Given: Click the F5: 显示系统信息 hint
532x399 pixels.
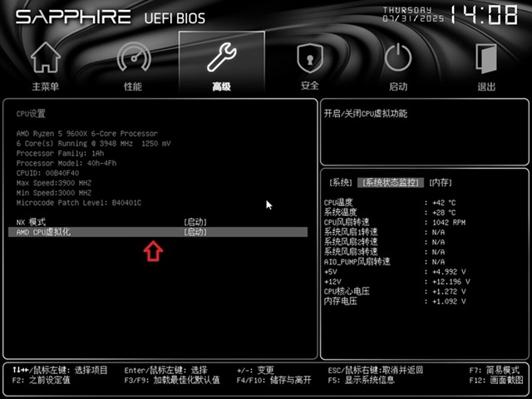Looking at the screenshot, I should pyautogui.click(x=362, y=380).
